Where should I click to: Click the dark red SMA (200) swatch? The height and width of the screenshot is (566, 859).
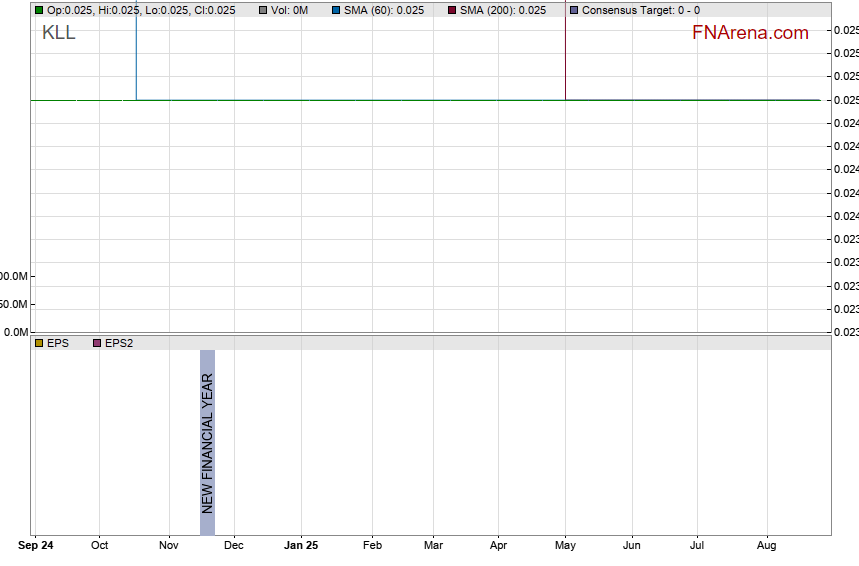(452, 10)
